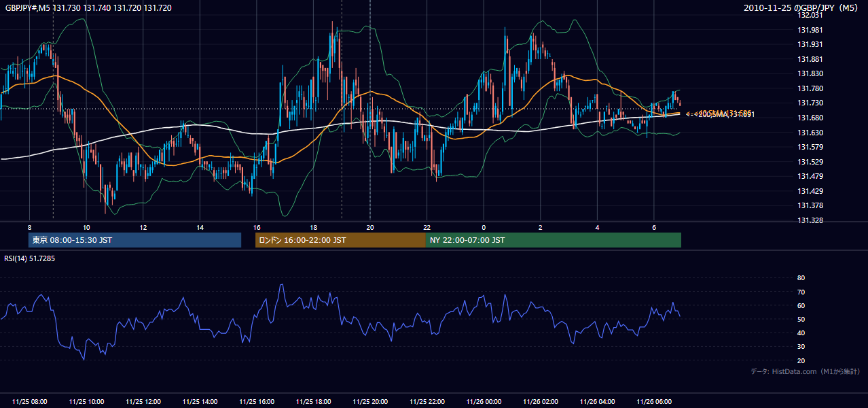Click the 11/25 22:00 date axis label

427,401
